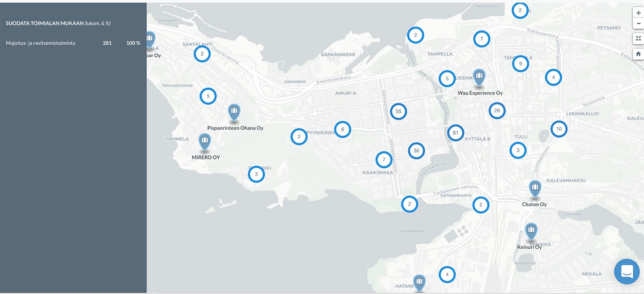Open the cluster with 26 companies
This screenshot has width=644, height=294.
(x=496, y=111)
